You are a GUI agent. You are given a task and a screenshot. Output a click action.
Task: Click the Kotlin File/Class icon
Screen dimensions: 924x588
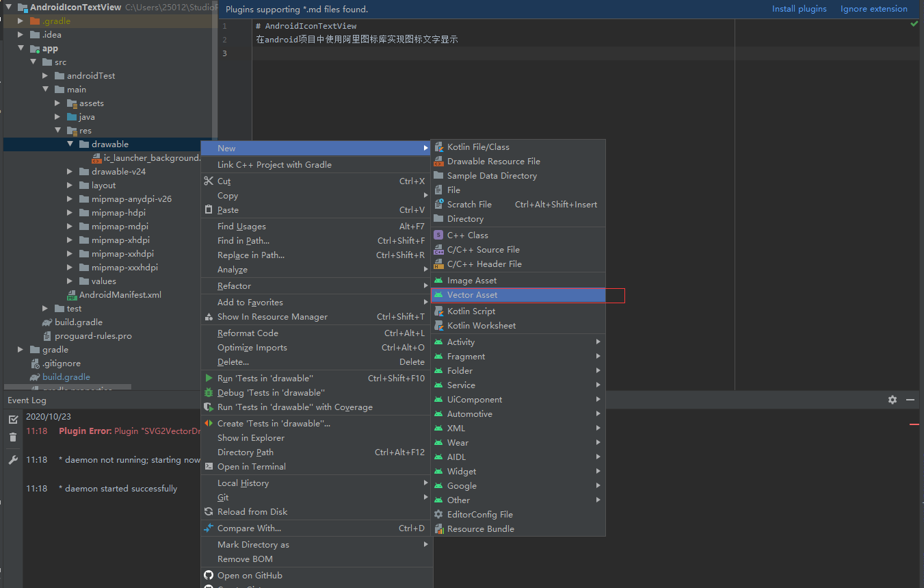click(439, 147)
